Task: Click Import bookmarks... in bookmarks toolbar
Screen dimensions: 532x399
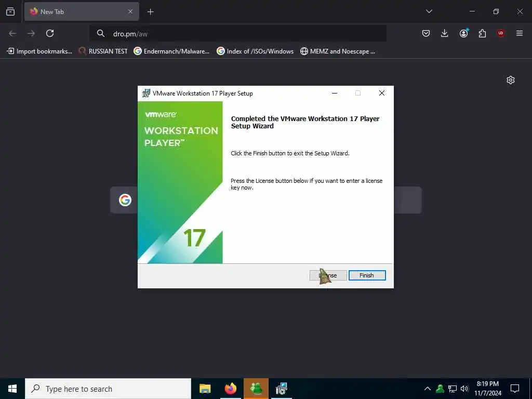Action: point(39,51)
